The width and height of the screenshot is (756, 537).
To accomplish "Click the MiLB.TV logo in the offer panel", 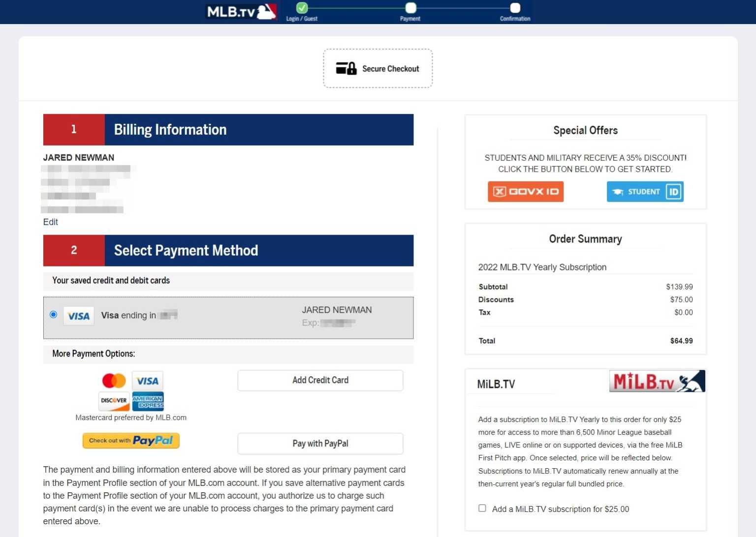I will 657,381.
